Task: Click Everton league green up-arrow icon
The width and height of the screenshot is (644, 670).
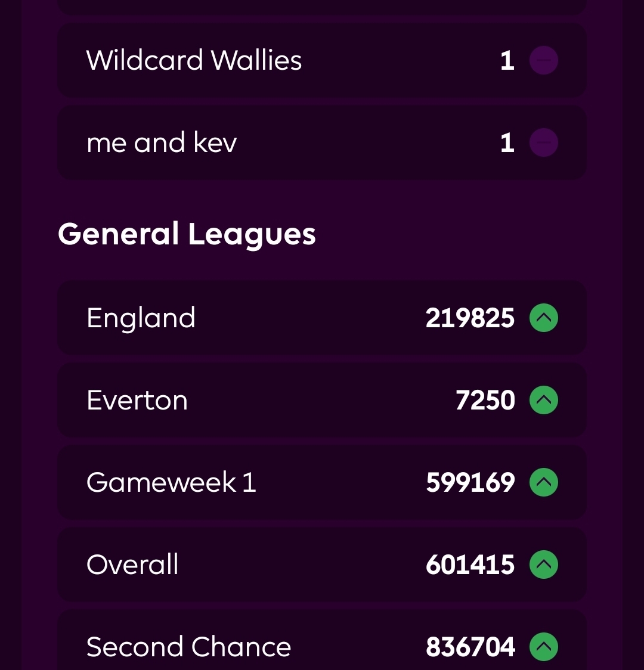Action: pos(543,400)
